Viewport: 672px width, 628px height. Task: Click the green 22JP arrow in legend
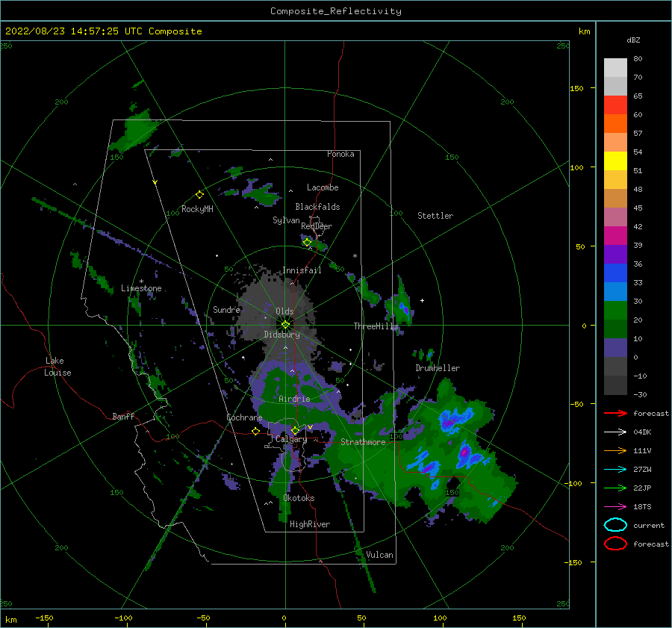(615, 488)
